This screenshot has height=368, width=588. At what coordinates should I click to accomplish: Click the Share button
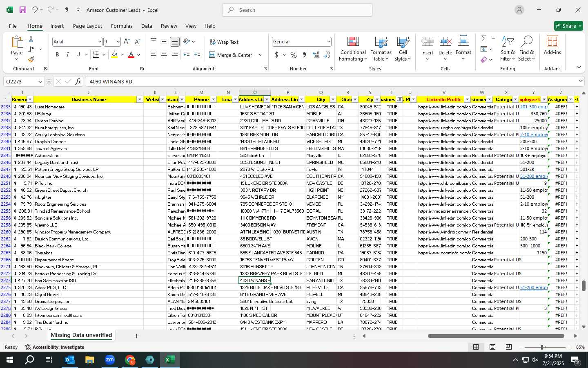[x=568, y=26]
